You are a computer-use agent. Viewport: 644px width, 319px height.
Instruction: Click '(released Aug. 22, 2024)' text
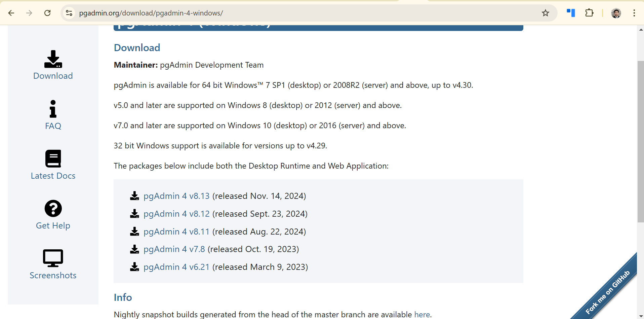point(259,232)
